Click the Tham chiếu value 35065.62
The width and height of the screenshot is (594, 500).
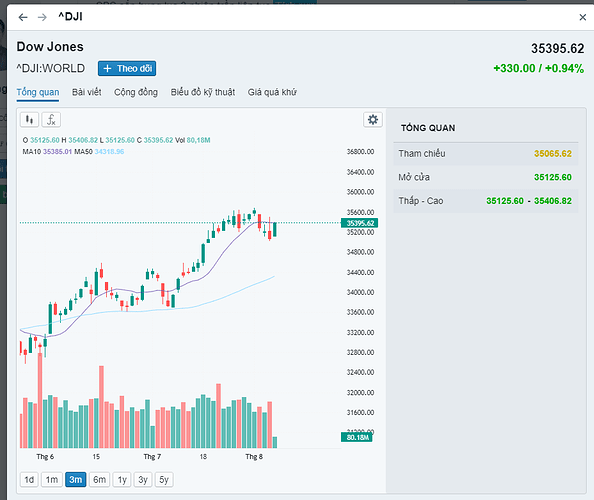click(553, 153)
